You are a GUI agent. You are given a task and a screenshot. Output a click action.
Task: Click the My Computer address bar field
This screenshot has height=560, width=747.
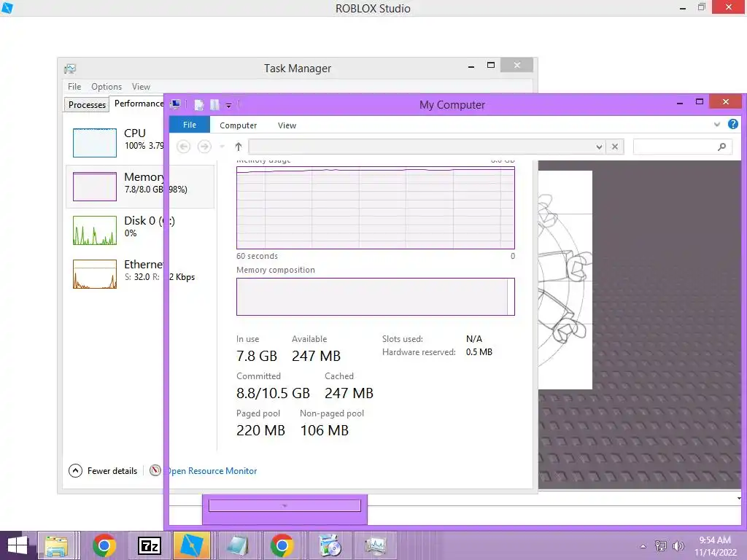pos(422,147)
